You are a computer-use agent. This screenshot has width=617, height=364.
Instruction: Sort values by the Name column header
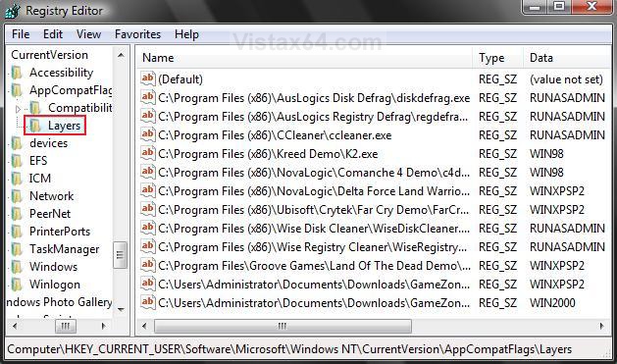(x=304, y=58)
